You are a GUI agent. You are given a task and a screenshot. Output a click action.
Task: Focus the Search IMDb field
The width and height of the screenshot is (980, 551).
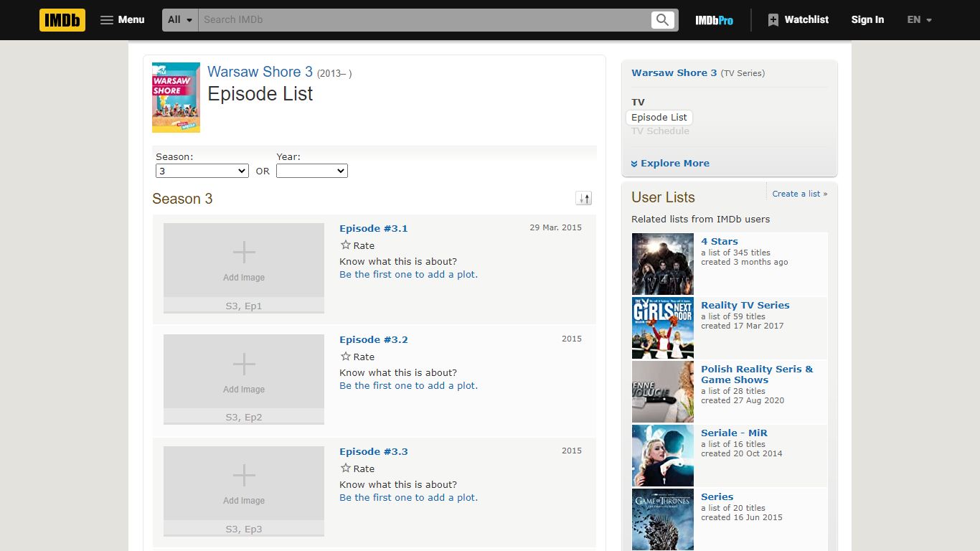(x=423, y=20)
